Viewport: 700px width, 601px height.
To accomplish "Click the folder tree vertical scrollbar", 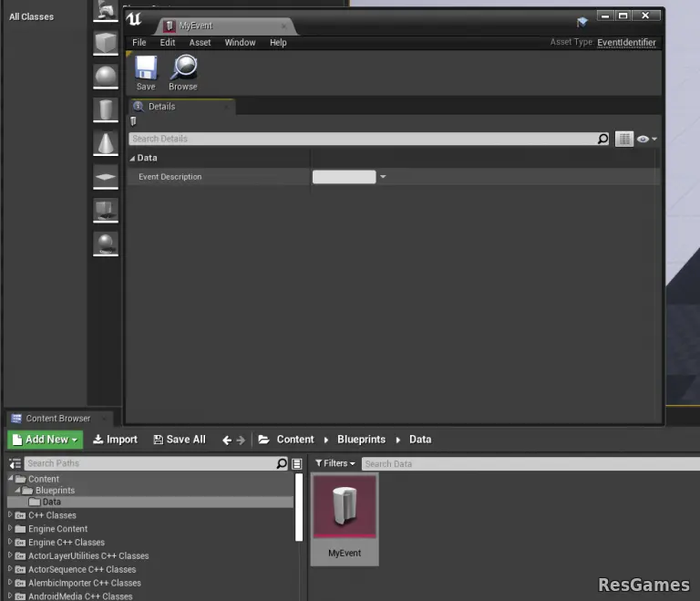I will 299,507.
